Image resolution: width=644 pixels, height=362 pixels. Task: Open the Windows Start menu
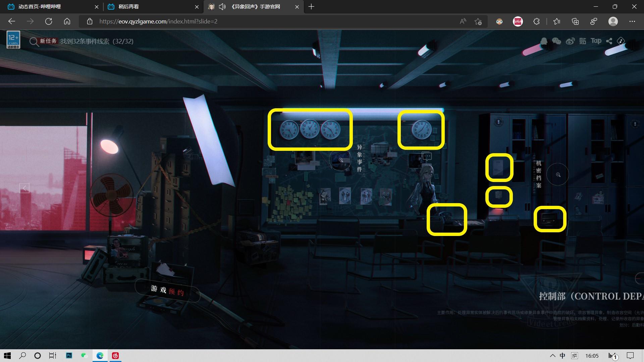7,356
